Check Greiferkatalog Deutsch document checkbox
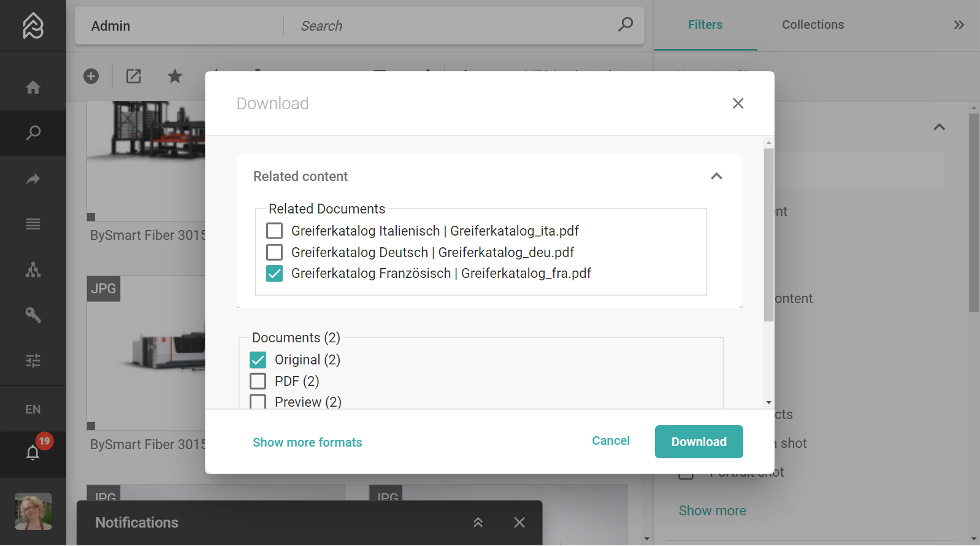This screenshot has height=546, width=980. [x=275, y=252]
